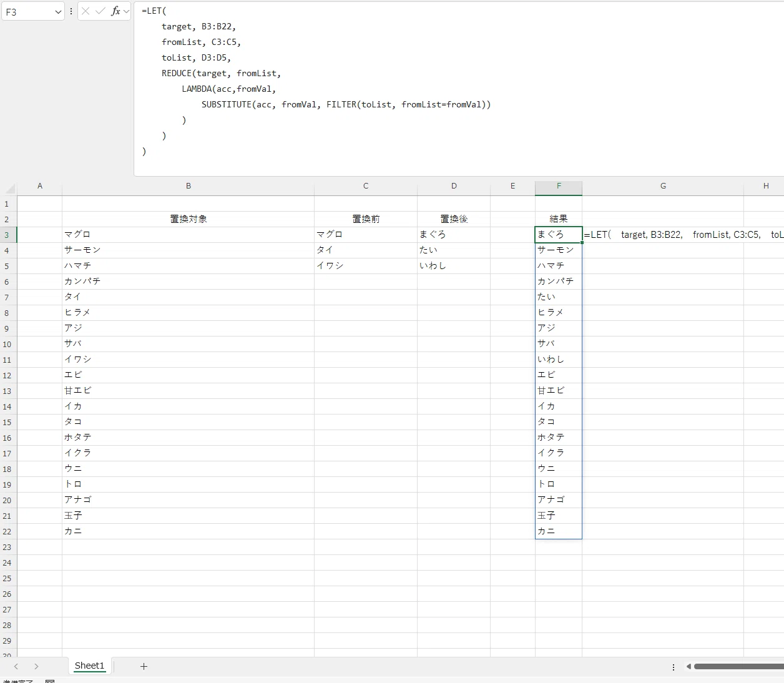The height and width of the screenshot is (683, 784).
Task: Cancel the formula entry with X icon
Action: click(x=86, y=11)
